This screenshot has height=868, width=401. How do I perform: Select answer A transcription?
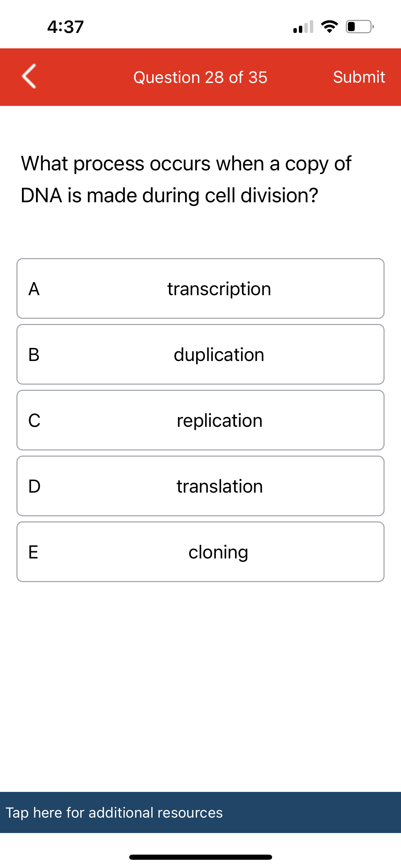tap(200, 288)
